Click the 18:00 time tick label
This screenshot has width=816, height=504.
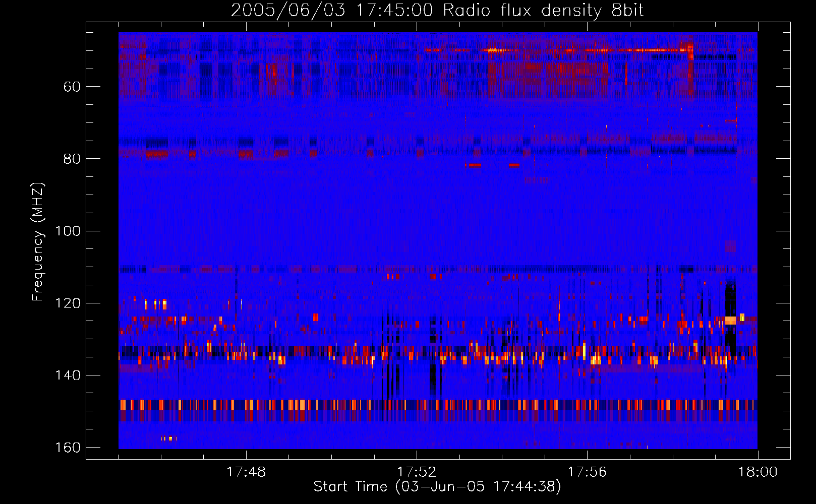point(757,472)
